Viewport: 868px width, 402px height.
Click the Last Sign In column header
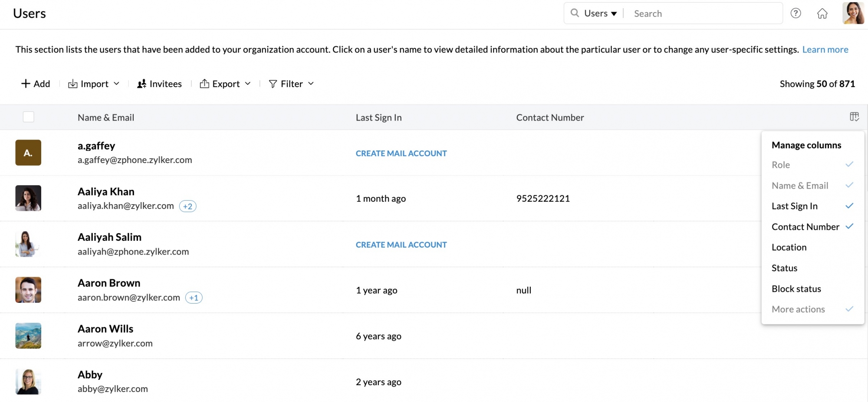tap(378, 118)
